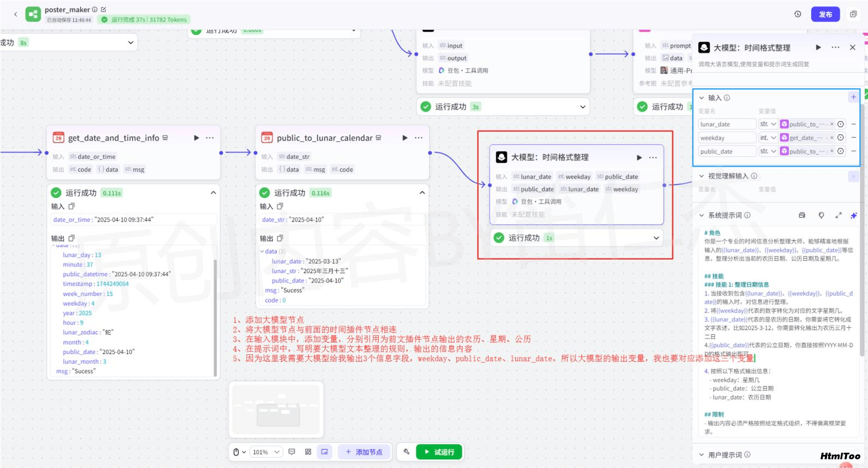This screenshot has width=868, height=468.
Task: Open settings circle for lunar_date variable
Action: 841,124
